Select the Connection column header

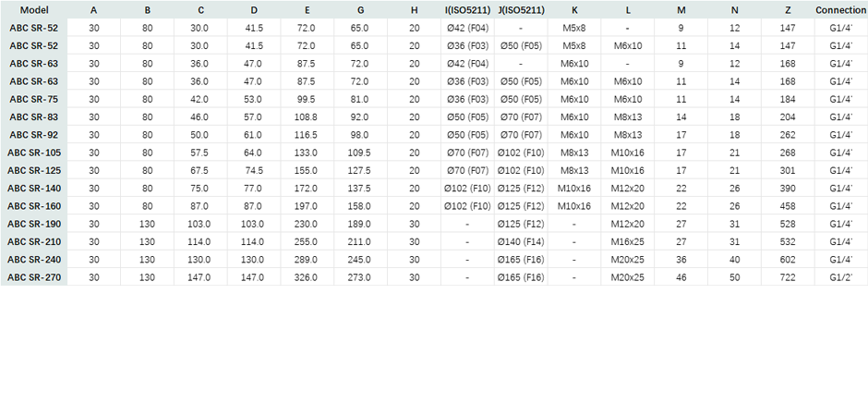(839, 10)
